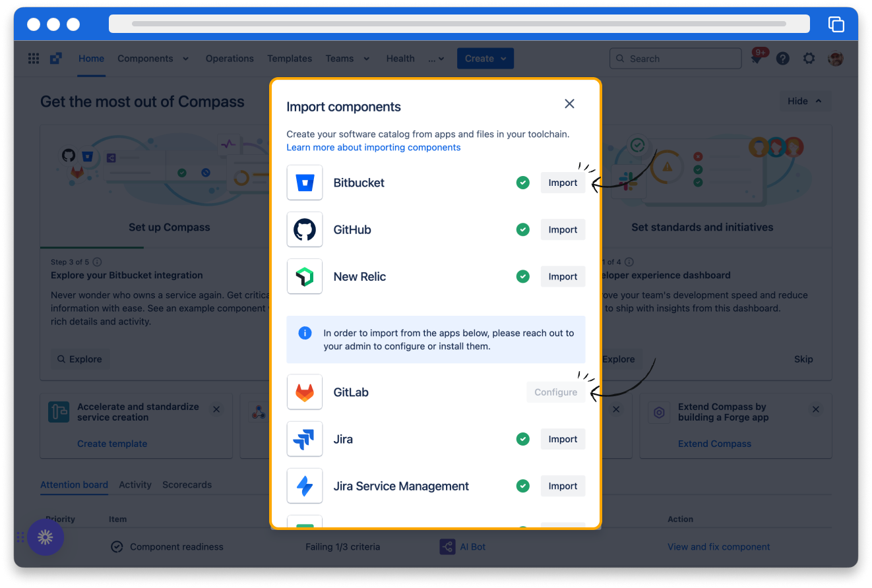This screenshot has width=872, height=588.
Task: Open Operations in the navbar
Action: pyautogui.click(x=230, y=59)
